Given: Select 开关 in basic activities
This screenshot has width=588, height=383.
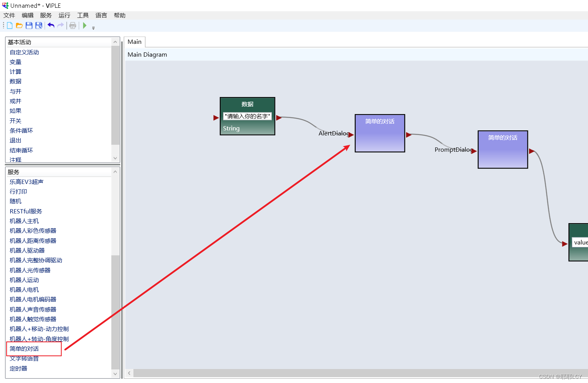Looking at the screenshot, I should (16, 121).
